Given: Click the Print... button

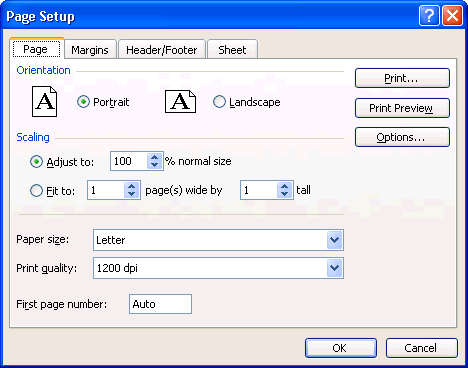Looking at the screenshot, I should click(x=402, y=78).
